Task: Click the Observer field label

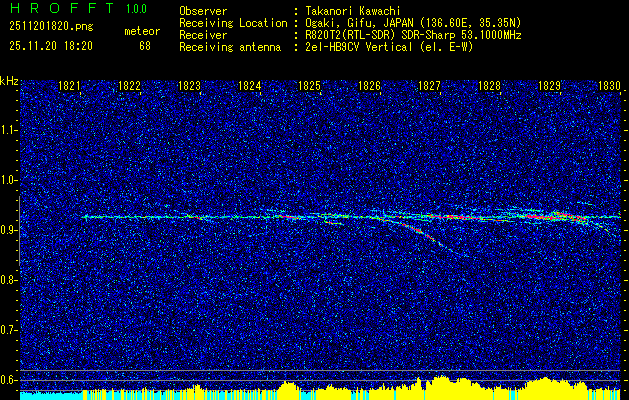Action: [203, 11]
